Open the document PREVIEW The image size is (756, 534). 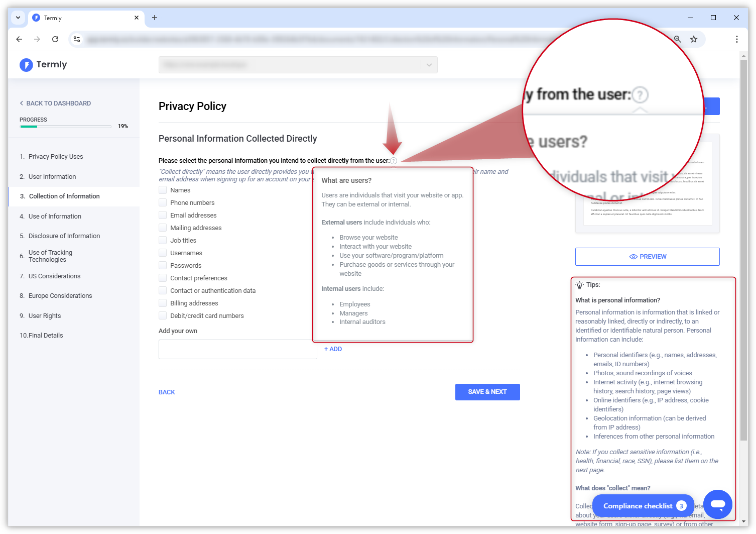647,256
